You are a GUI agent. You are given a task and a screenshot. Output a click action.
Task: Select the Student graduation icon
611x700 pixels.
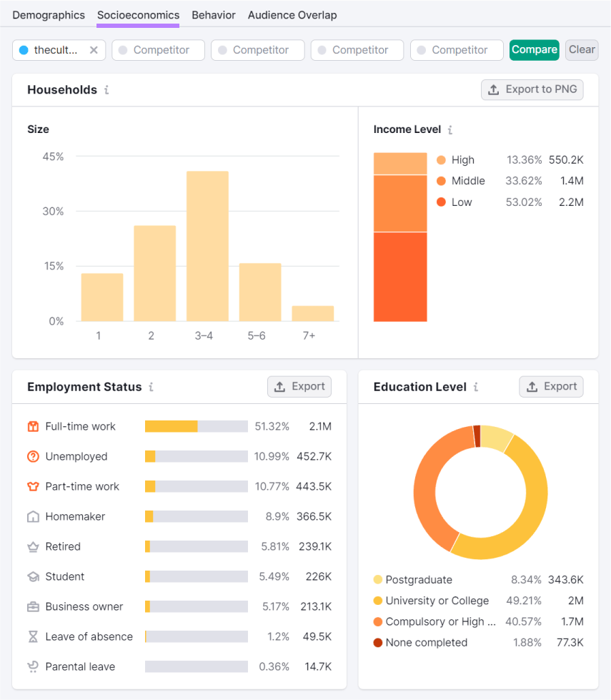click(33, 576)
